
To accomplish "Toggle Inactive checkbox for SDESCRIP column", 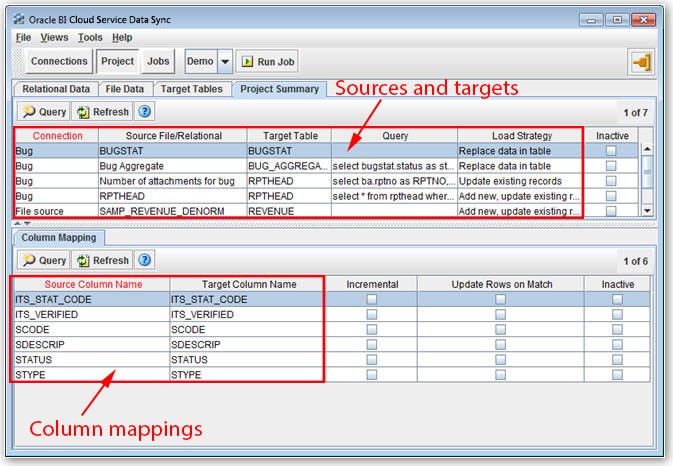I will tap(617, 345).
